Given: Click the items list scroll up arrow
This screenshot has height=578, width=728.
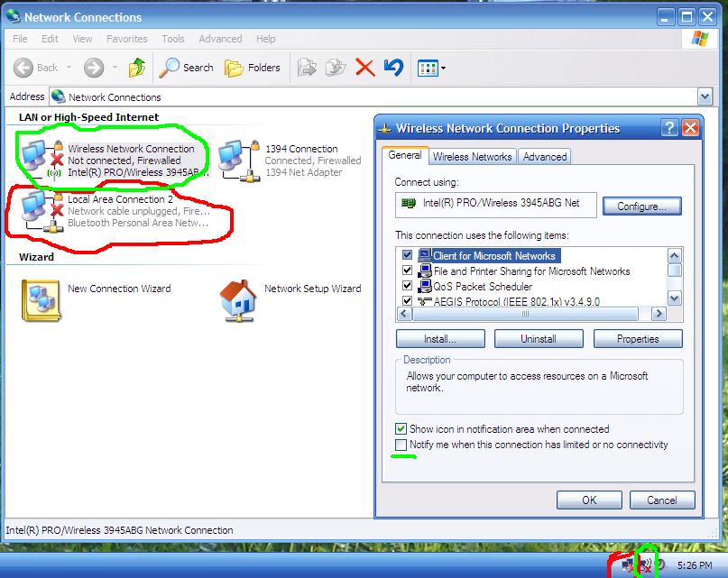Looking at the screenshot, I should 674,255.
